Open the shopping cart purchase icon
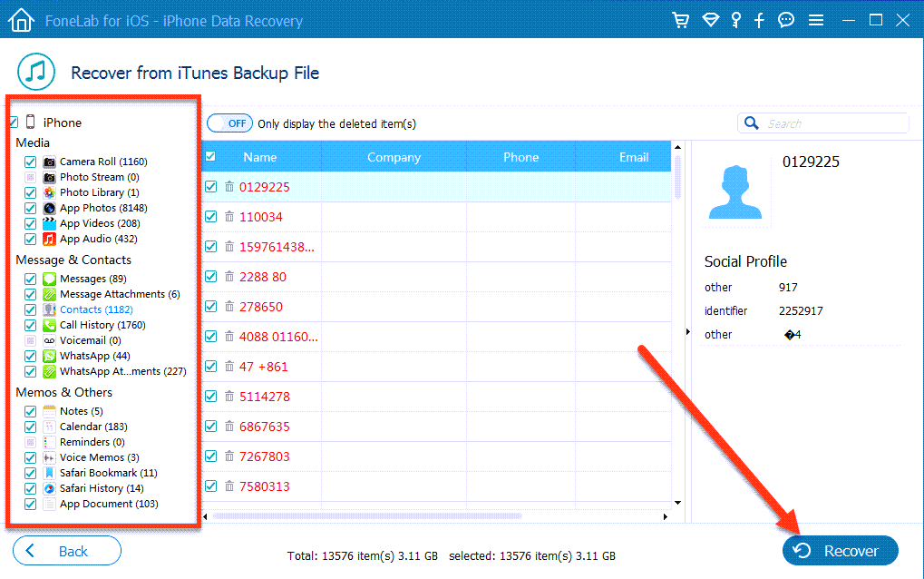Image resolution: width=924 pixels, height=579 pixels. [x=681, y=20]
